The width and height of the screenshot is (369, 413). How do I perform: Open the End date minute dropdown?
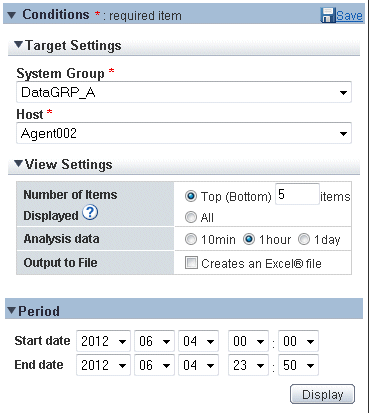coord(298,365)
